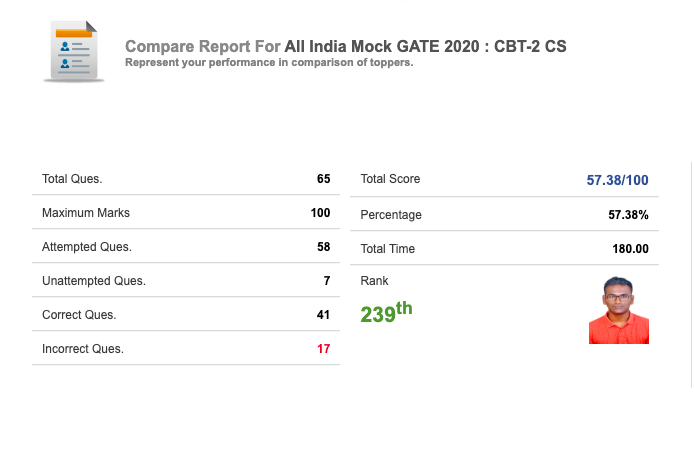The height and width of the screenshot is (450, 694).
Task: Click the vertical scrollbar on right edge
Action: pyautogui.click(x=692, y=275)
